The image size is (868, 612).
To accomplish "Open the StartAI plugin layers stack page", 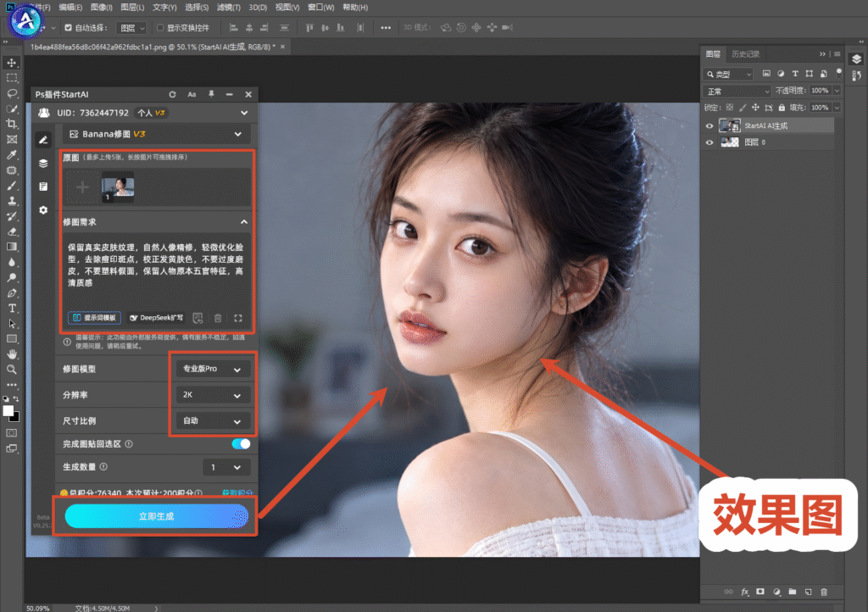I will pos(43,164).
